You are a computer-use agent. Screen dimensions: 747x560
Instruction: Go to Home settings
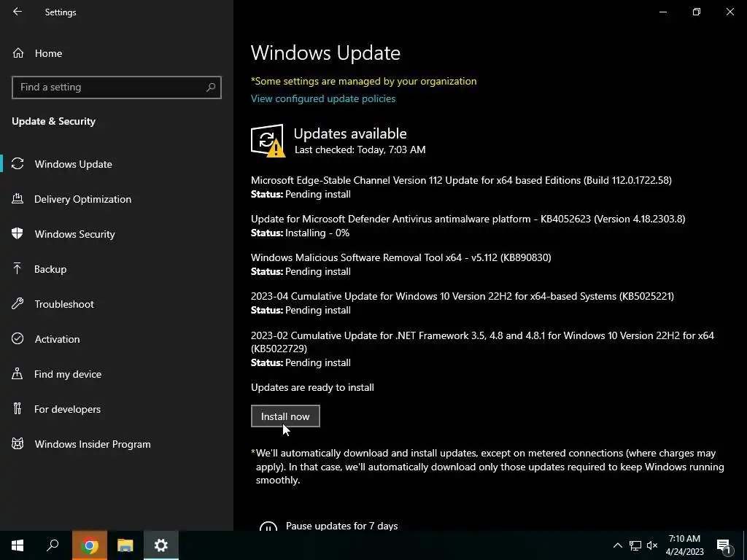pos(48,53)
